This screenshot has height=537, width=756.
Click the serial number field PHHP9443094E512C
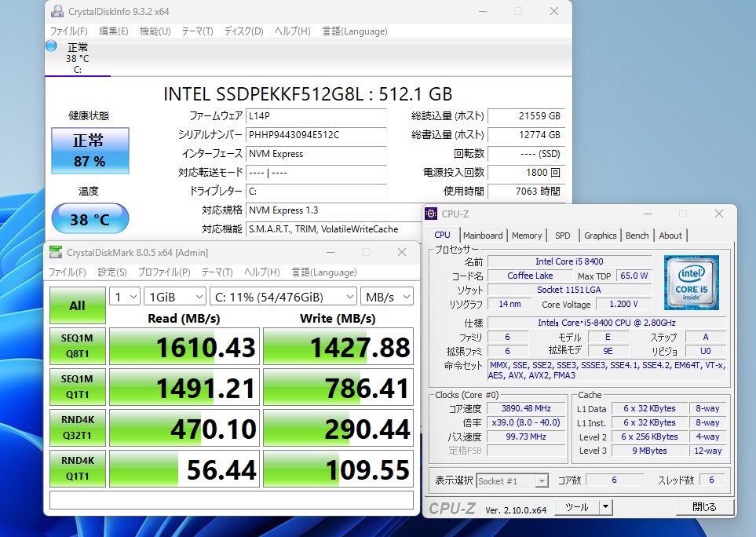(x=316, y=135)
